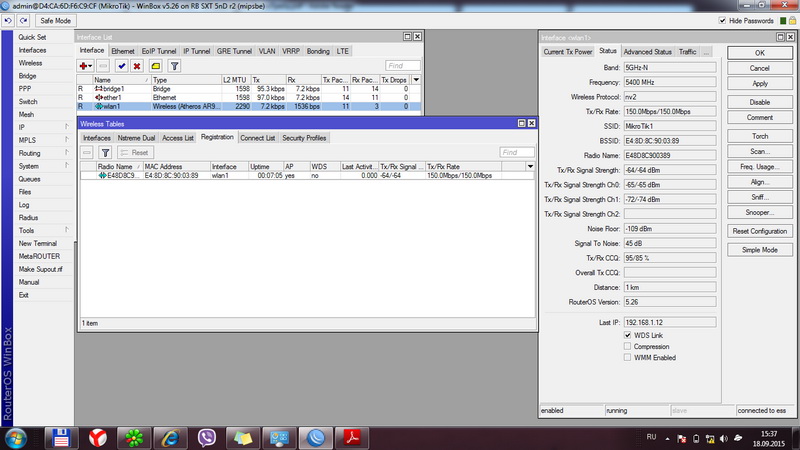The image size is (800, 450).
Task: Click the ether1 interface icon
Action: coord(98,97)
